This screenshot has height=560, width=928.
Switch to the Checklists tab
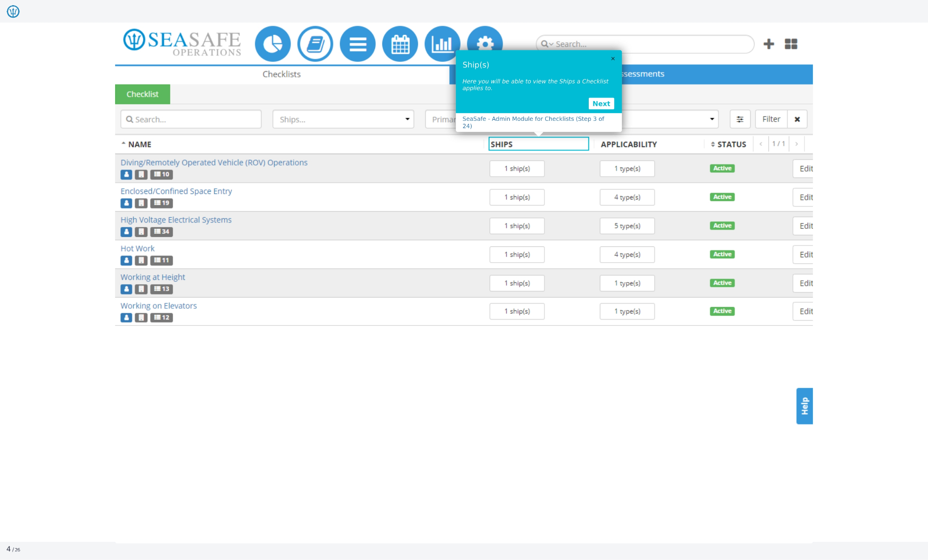click(x=282, y=74)
